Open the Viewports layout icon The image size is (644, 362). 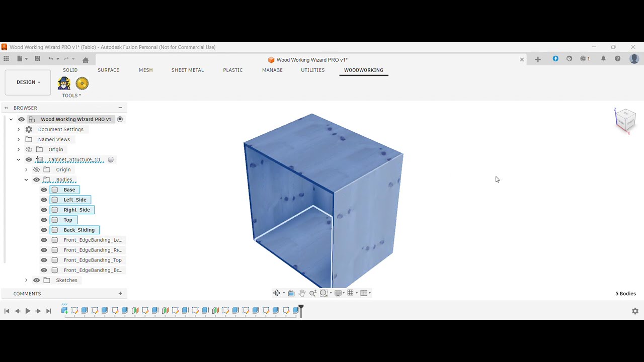coord(364,293)
